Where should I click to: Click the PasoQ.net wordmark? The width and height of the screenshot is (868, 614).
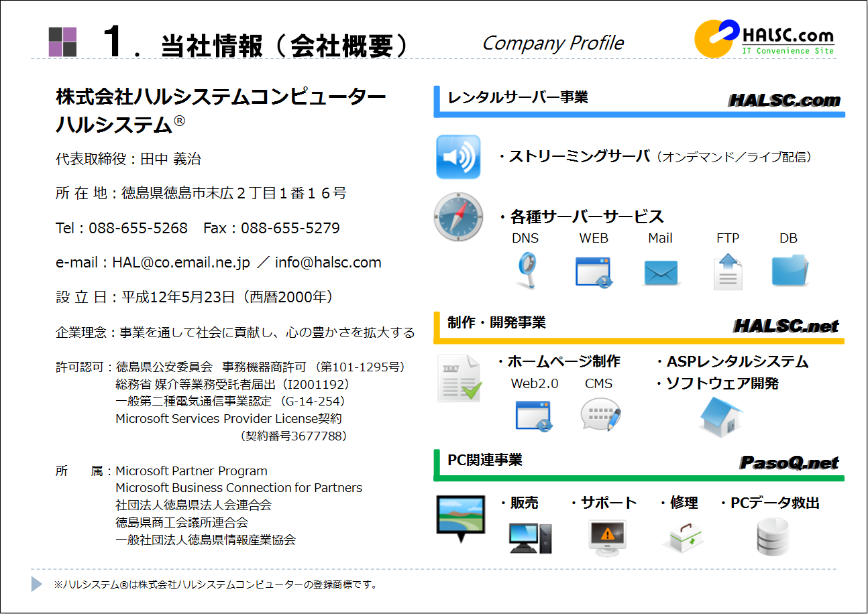point(790,463)
